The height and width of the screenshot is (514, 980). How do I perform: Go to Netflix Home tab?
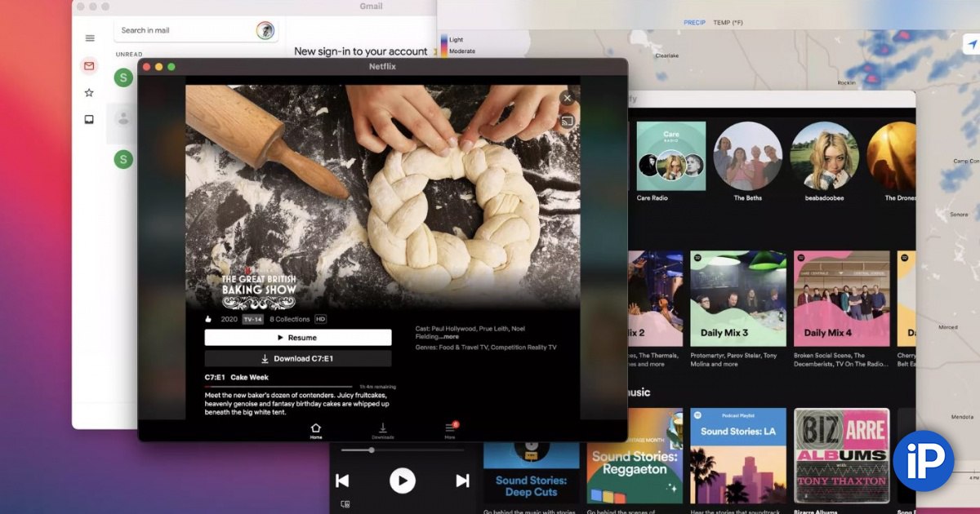click(316, 431)
